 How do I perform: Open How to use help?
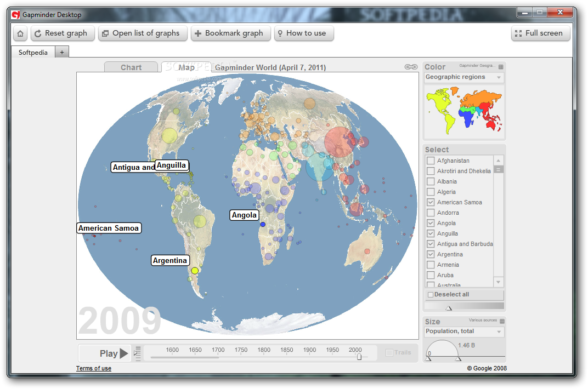[x=304, y=33]
